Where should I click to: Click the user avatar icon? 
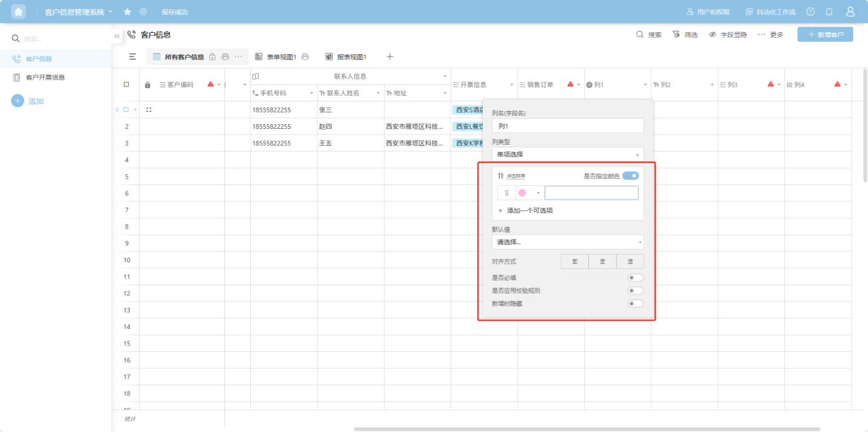pyautogui.click(x=850, y=12)
